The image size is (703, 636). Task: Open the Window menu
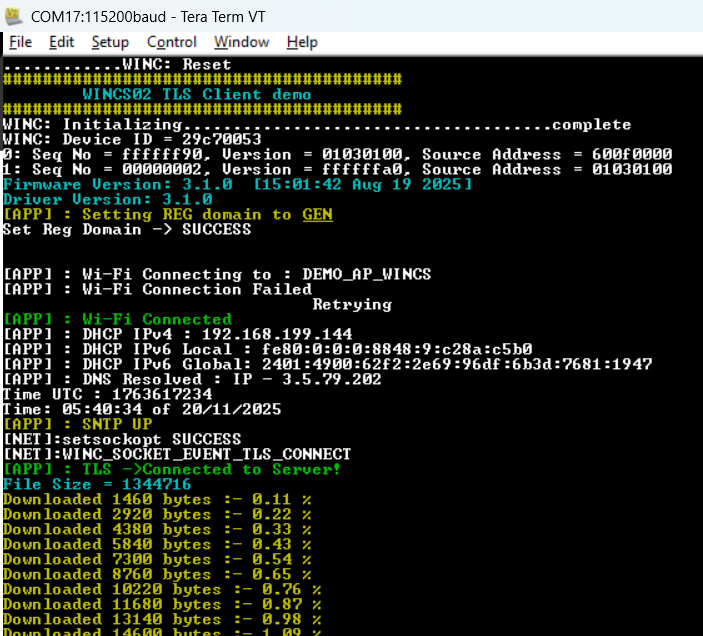pos(241,42)
